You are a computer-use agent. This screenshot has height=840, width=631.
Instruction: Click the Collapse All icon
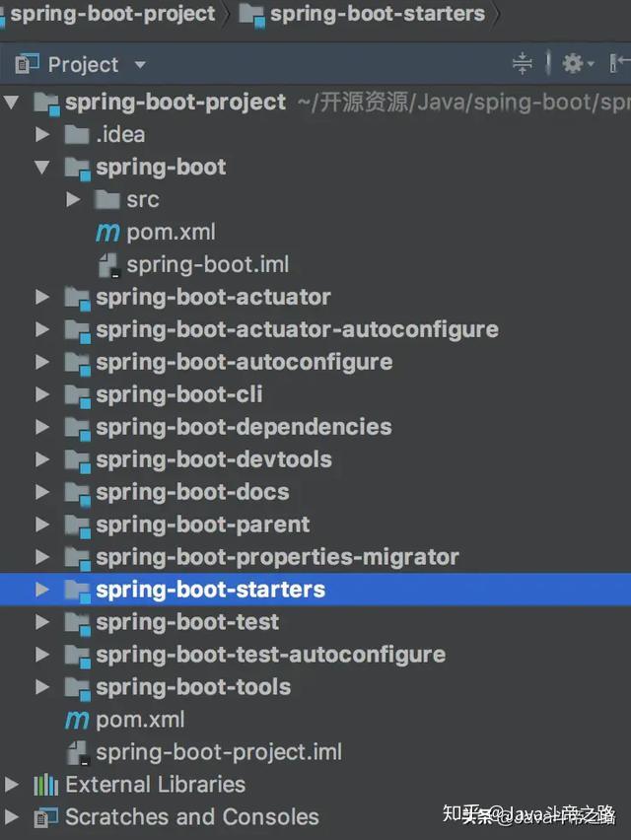point(523,64)
